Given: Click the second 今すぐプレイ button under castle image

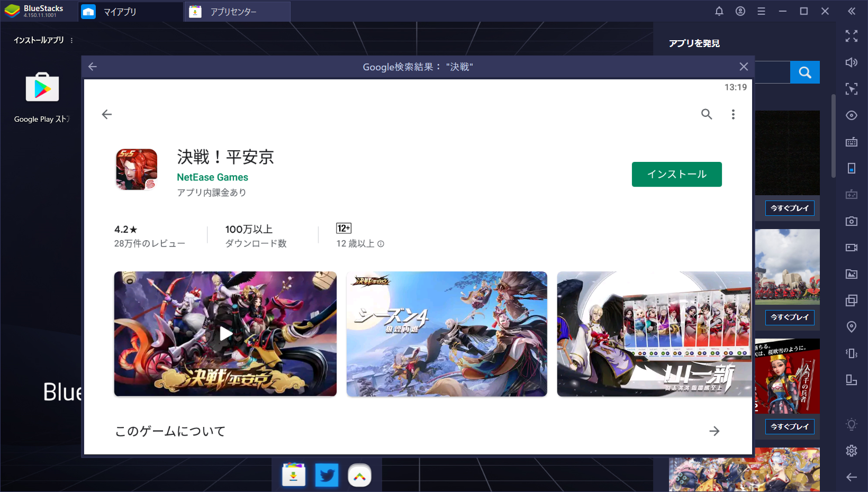Looking at the screenshot, I should [x=790, y=317].
